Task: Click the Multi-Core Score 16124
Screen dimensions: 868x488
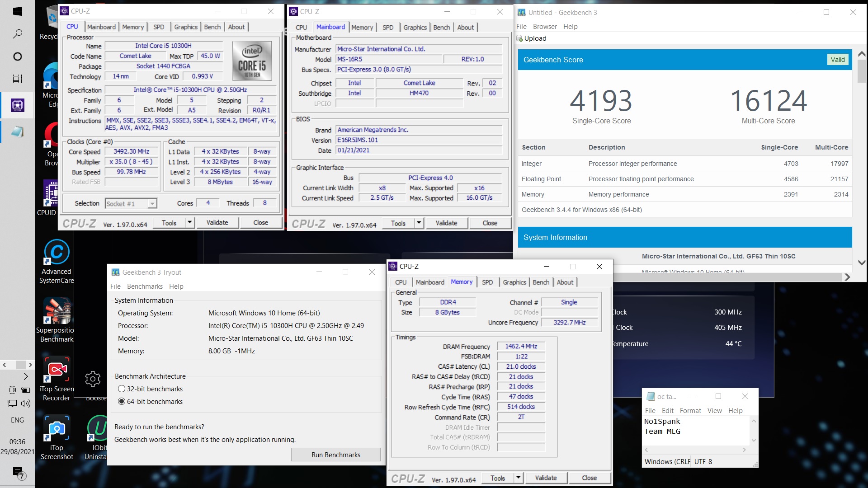Action: [x=768, y=100]
